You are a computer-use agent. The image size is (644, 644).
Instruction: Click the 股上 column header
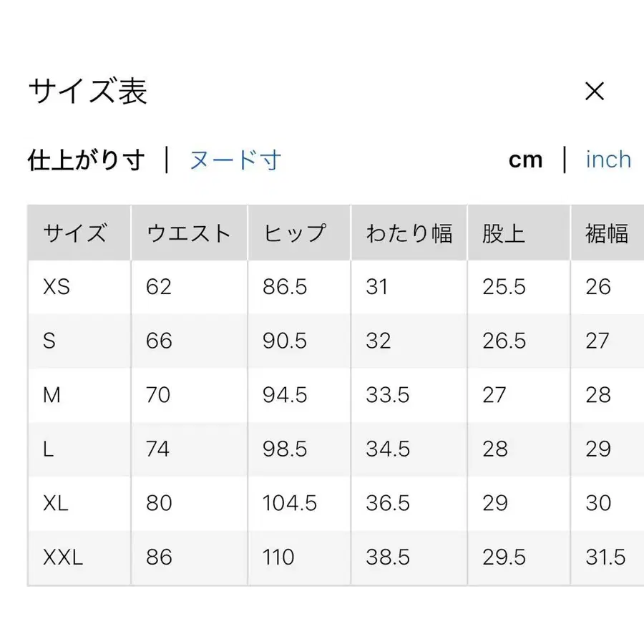coord(504,231)
